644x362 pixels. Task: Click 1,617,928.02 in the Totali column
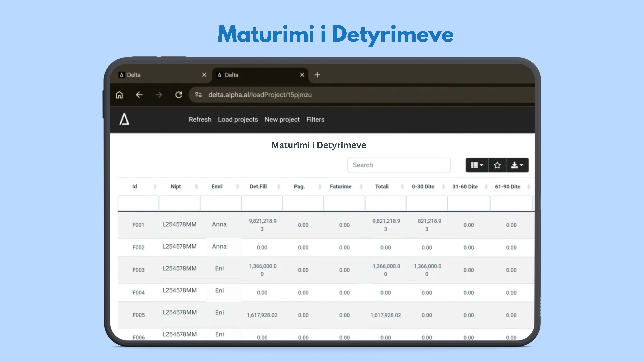386,315
